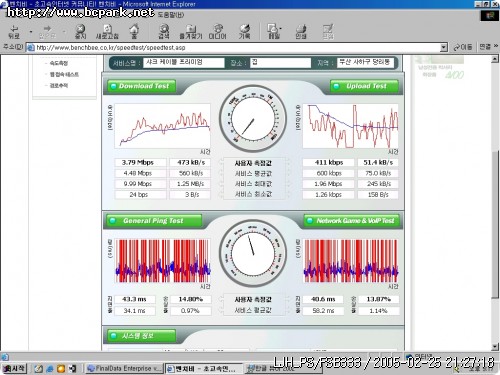Stop page loading with the 중지 icon
Screen dimensions: 500x375
[80, 32]
